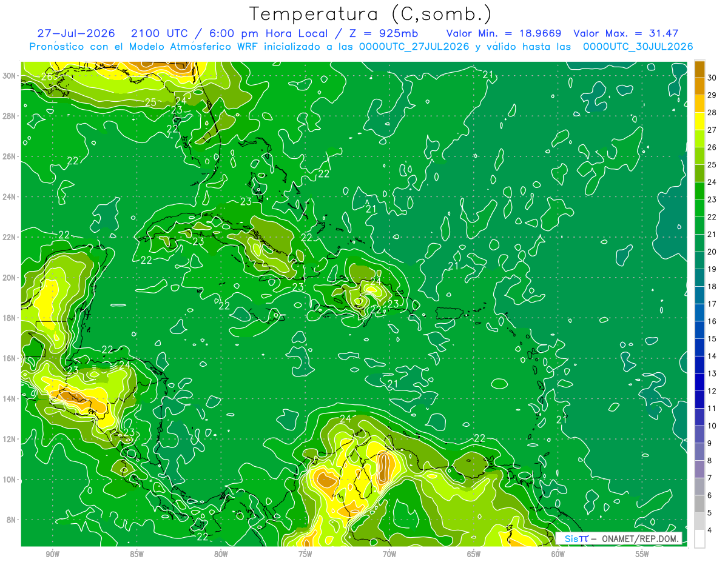Click the legend value 27

click(712, 130)
